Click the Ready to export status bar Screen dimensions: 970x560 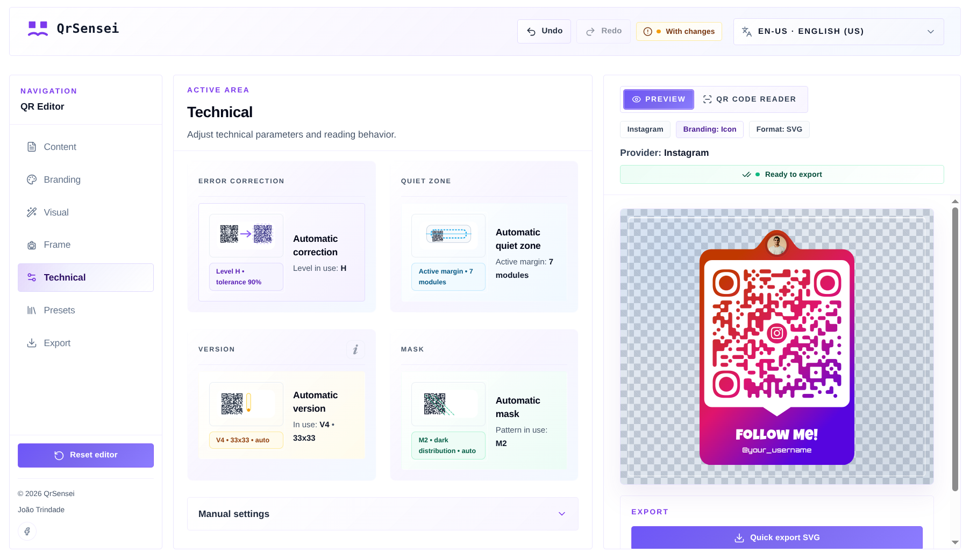782,175
